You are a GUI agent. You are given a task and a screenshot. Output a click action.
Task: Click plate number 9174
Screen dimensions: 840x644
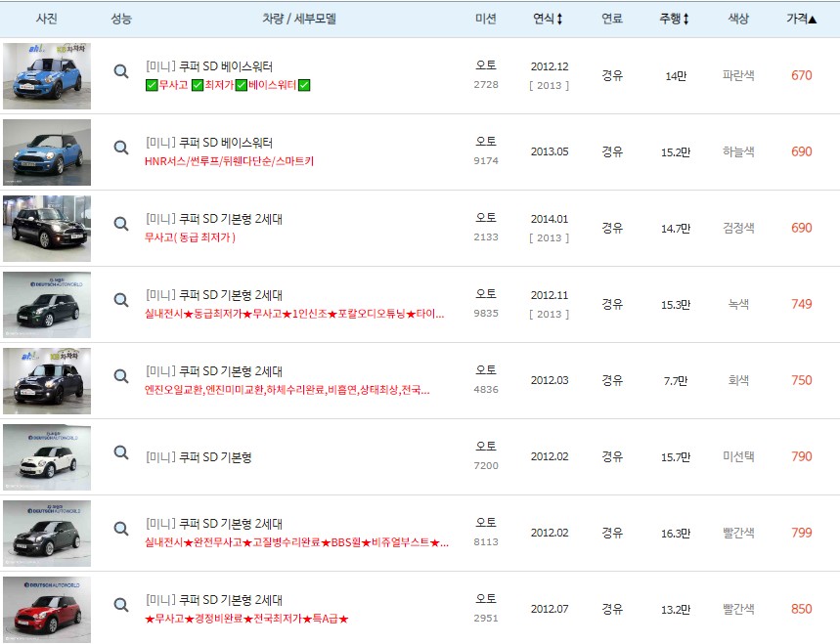[x=486, y=160]
